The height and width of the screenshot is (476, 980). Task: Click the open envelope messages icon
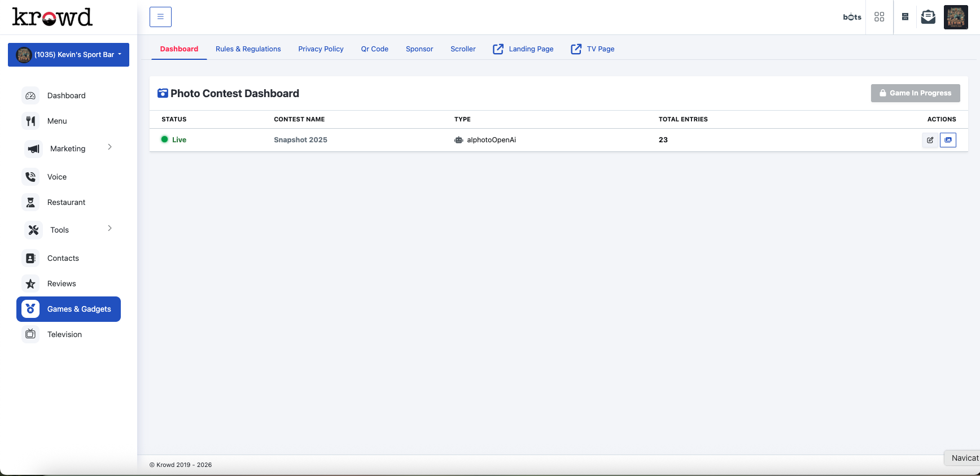tap(928, 17)
